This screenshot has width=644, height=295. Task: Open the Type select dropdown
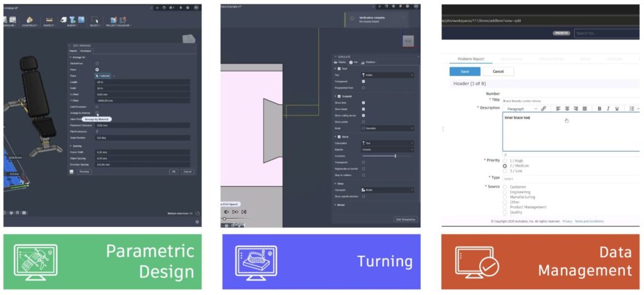click(x=571, y=178)
